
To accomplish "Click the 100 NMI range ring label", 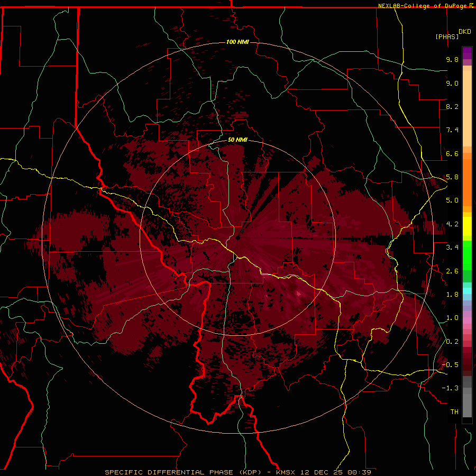I will click(237, 42).
